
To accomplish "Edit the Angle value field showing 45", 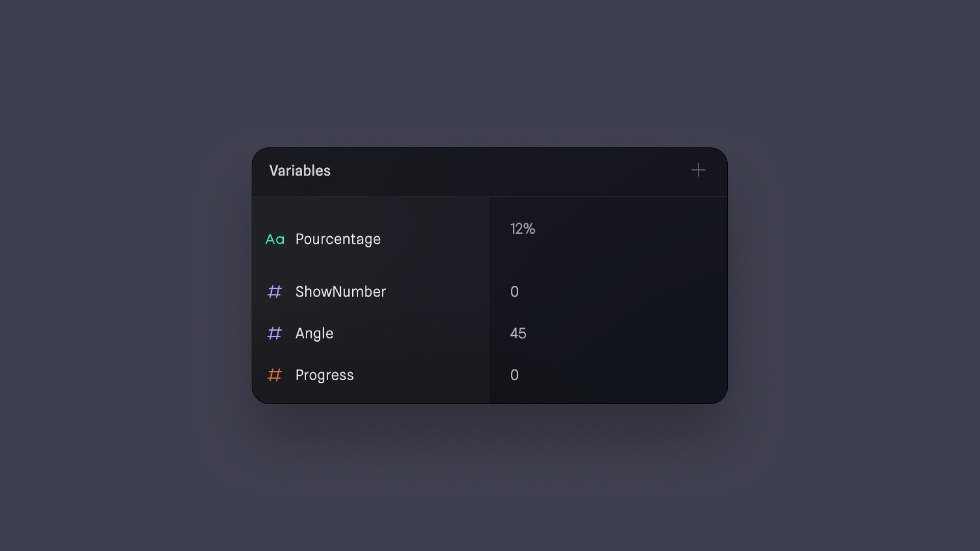I will tap(518, 334).
